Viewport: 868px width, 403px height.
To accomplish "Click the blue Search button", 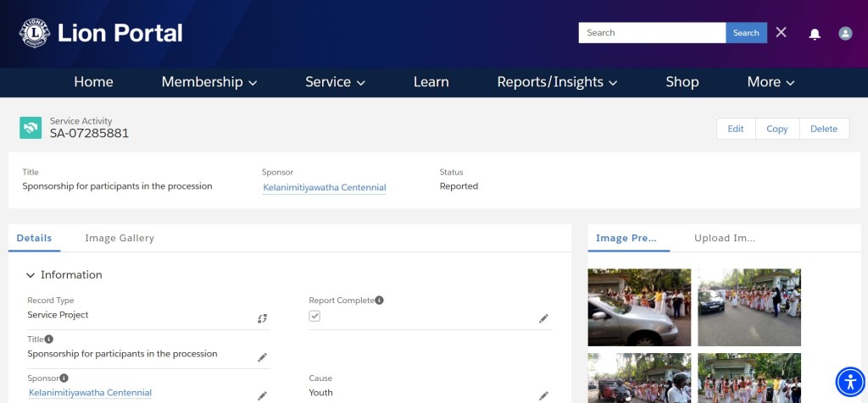I will 746,33.
